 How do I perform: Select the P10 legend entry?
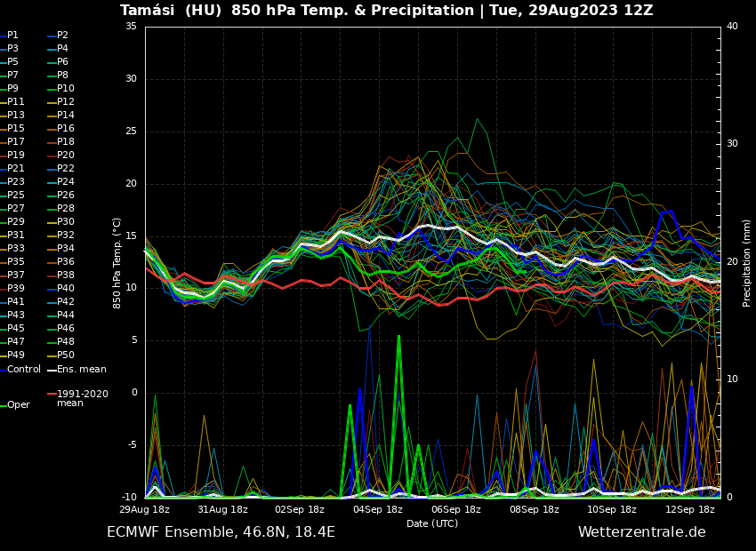(66, 89)
